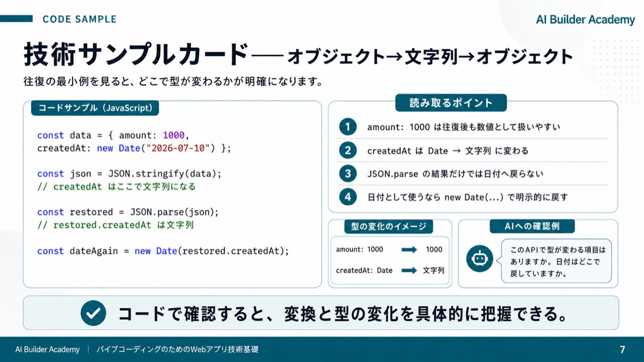Click the 型の変化のイメージ header
Screen dimensions: 644x362
tap(389, 226)
